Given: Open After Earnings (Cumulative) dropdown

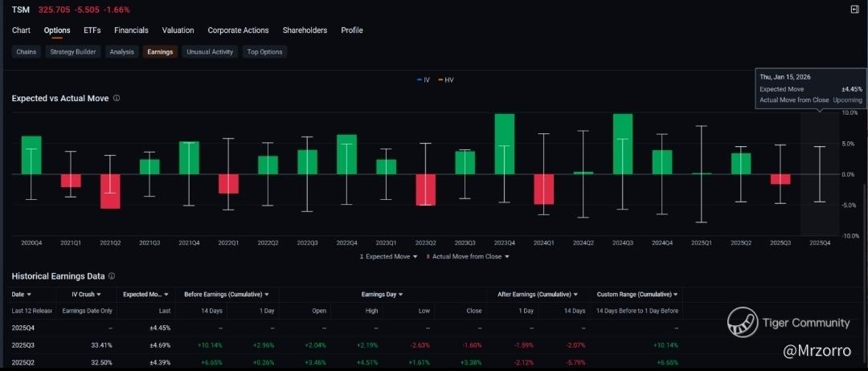Looking at the screenshot, I should pyautogui.click(x=538, y=294).
